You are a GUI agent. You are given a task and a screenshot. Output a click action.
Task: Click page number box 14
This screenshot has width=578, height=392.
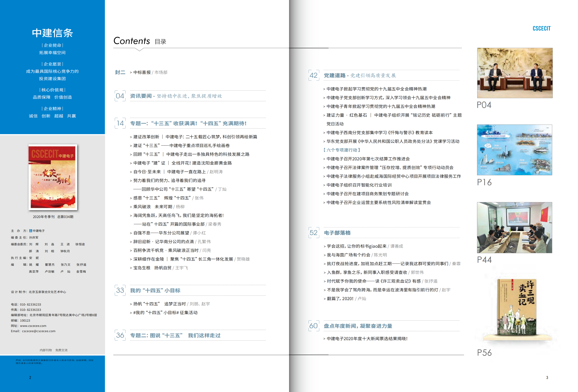coord(120,123)
